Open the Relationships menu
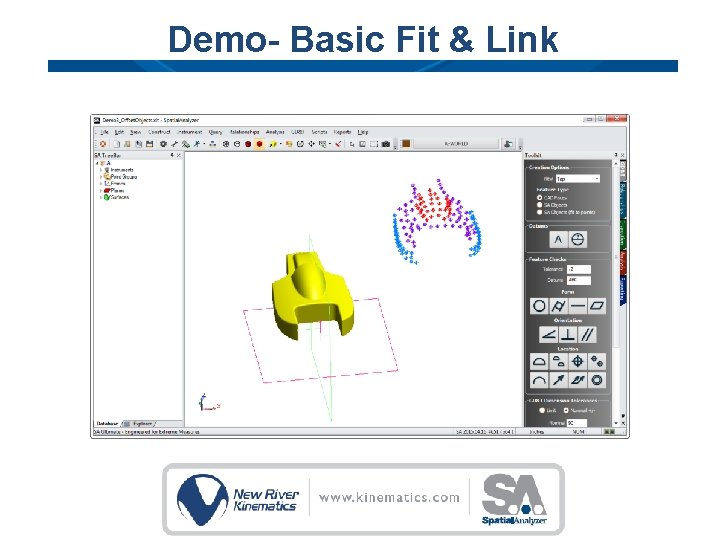Viewport: 720px width, 540px height. (244, 132)
